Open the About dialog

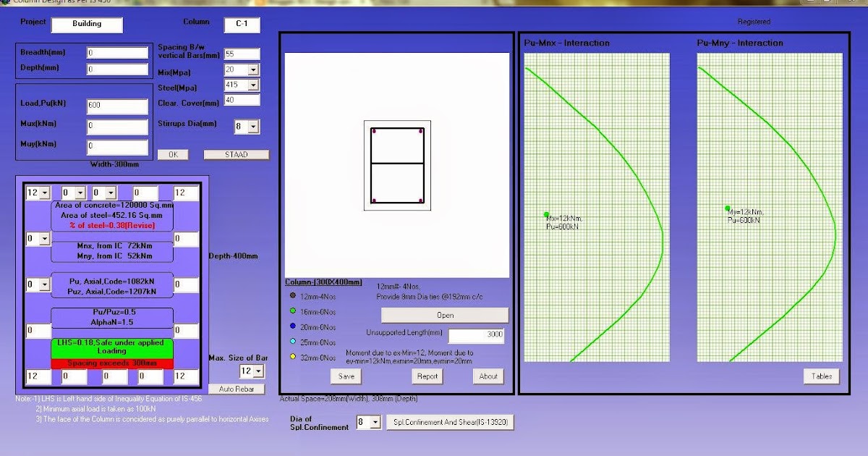488,376
